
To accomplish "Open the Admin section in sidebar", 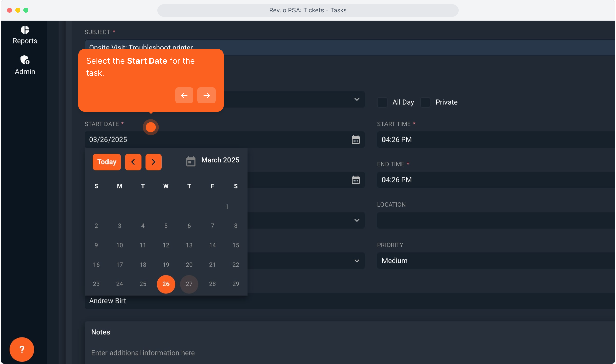I will tap(25, 65).
